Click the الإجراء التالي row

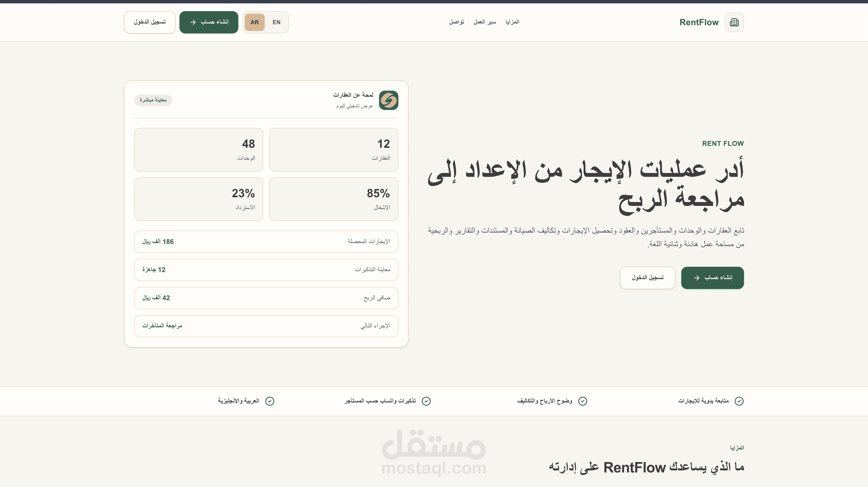pos(266,326)
